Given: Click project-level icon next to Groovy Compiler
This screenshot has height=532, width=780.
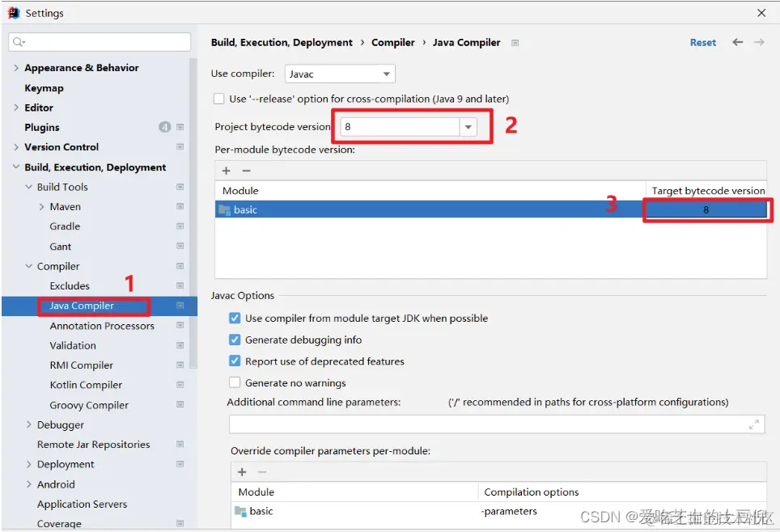Looking at the screenshot, I should click(180, 405).
